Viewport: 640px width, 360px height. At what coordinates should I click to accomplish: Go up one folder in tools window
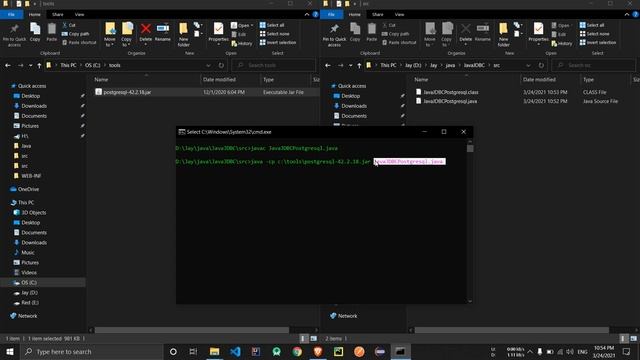point(39,65)
